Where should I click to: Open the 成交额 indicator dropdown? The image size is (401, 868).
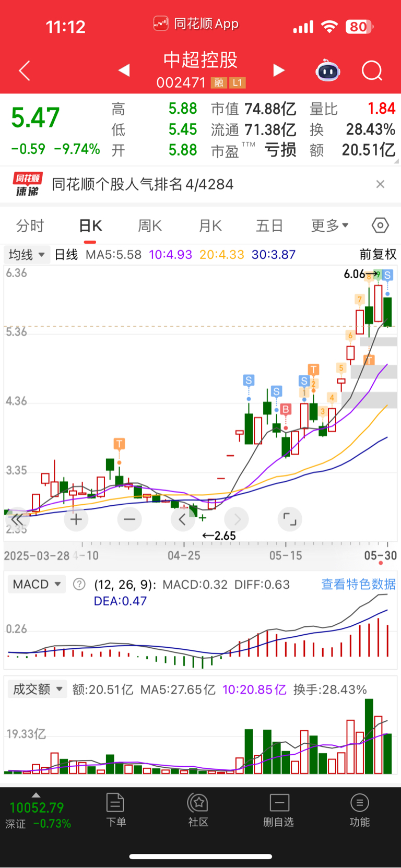pyautogui.click(x=38, y=689)
